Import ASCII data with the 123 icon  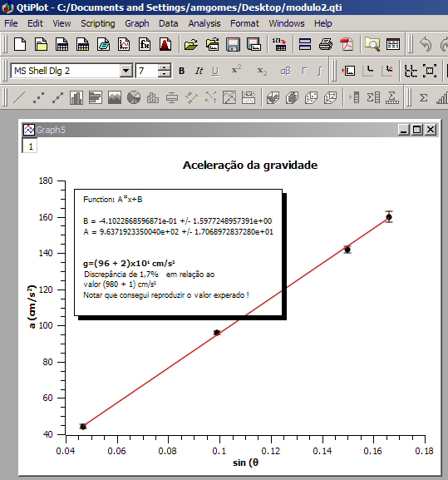tap(279, 44)
